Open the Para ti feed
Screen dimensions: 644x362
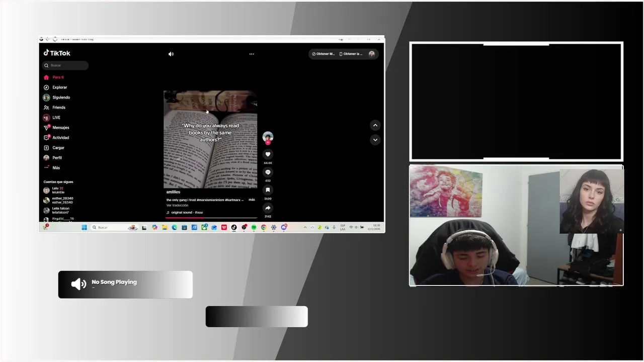[54, 77]
